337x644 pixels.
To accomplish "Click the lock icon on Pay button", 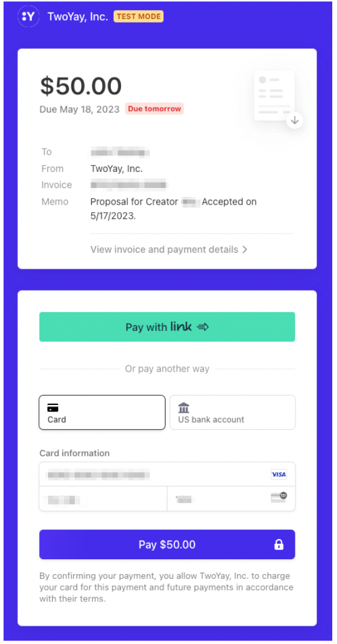I will [x=279, y=544].
